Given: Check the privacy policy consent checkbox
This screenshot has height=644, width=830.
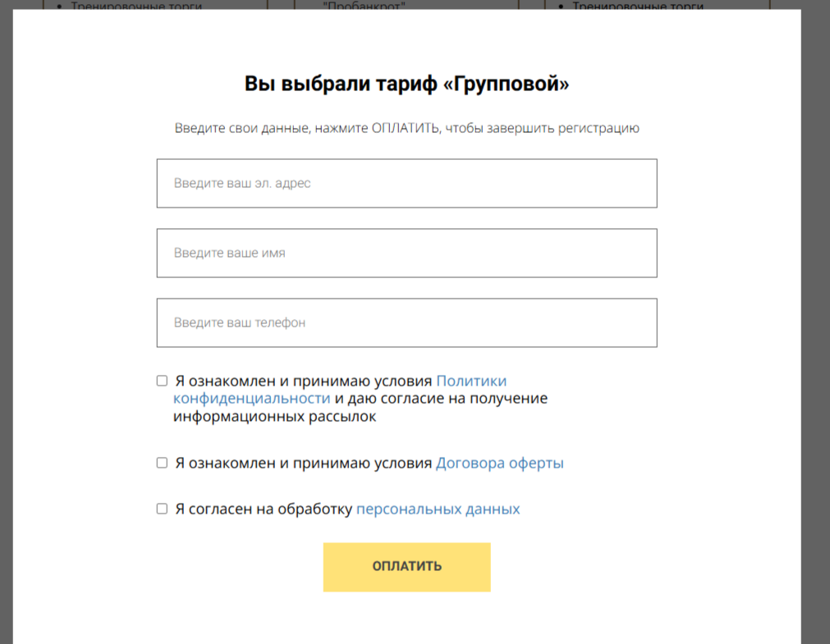Looking at the screenshot, I should pyautogui.click(x=162, y=381).
